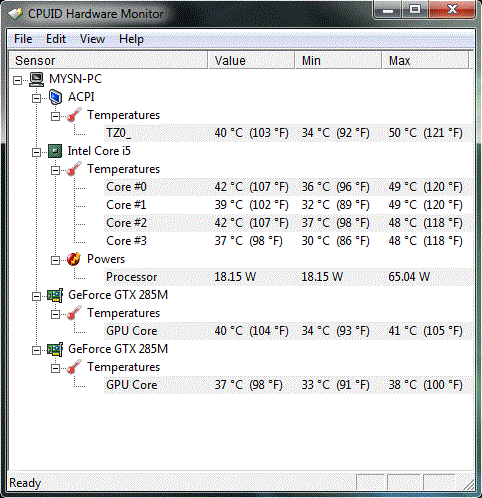Open the Edit menu

pyautogui.click(x=56, y=39)
